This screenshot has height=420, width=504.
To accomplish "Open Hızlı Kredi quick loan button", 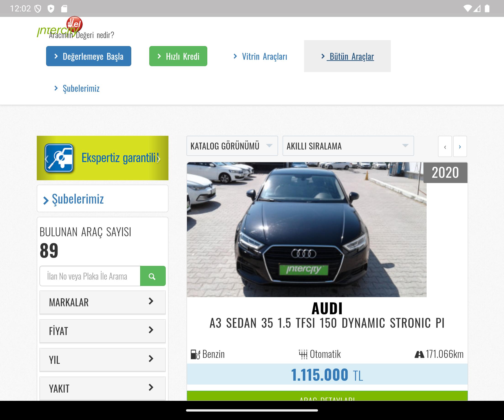I will click(178, 56).
